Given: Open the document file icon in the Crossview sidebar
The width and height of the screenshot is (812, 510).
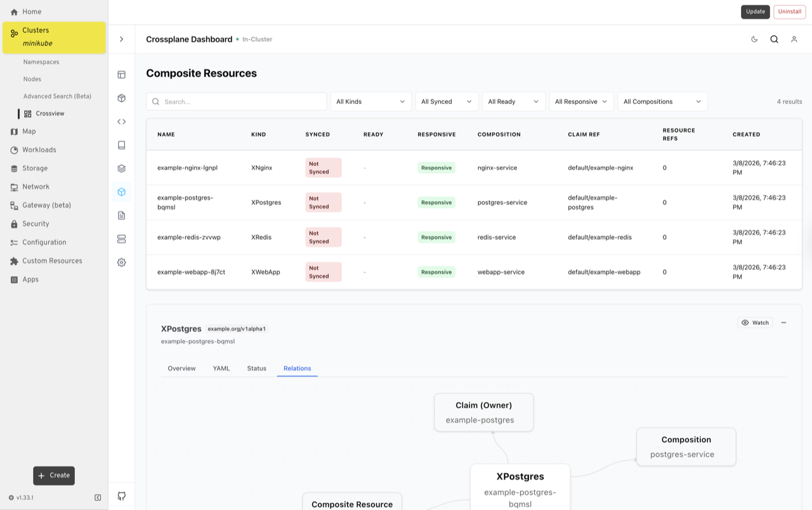Looking at the screenshot, I should tap(121, 216).
